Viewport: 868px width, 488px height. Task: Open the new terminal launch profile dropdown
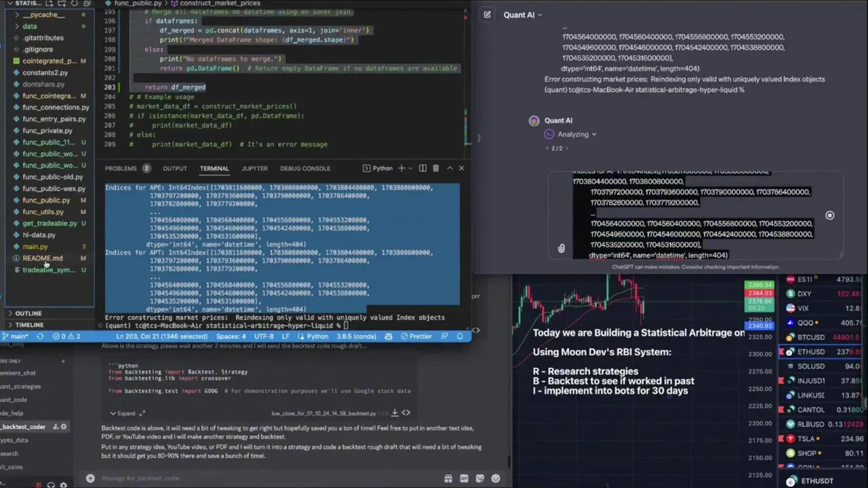tap(410, 168)
